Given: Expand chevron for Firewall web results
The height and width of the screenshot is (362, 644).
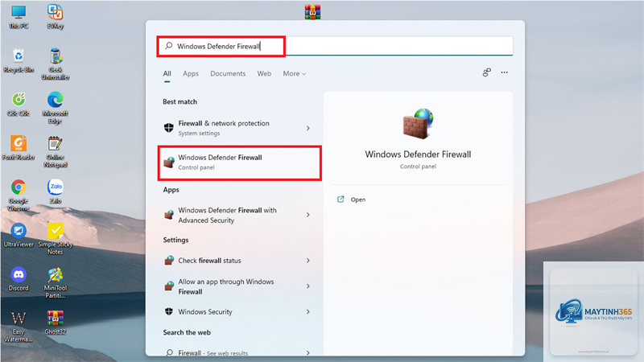Looking at the screenshot, I should coord(308,352).
